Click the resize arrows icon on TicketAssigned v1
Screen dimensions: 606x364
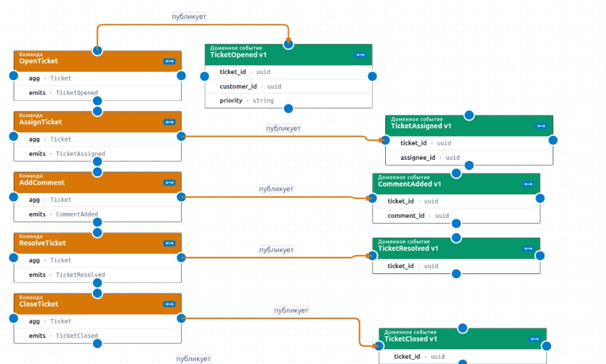[x=541, y=126]
